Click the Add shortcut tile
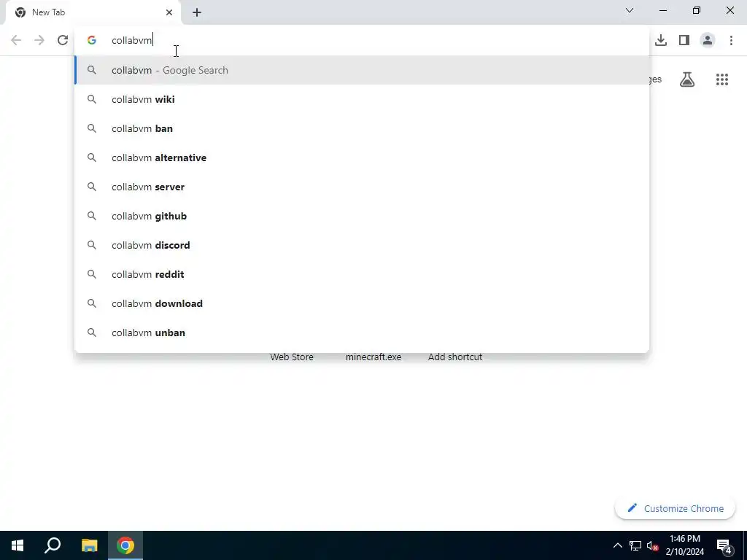Screen dimensions: 747x560 pyautogui.click(x=455, y=357)
